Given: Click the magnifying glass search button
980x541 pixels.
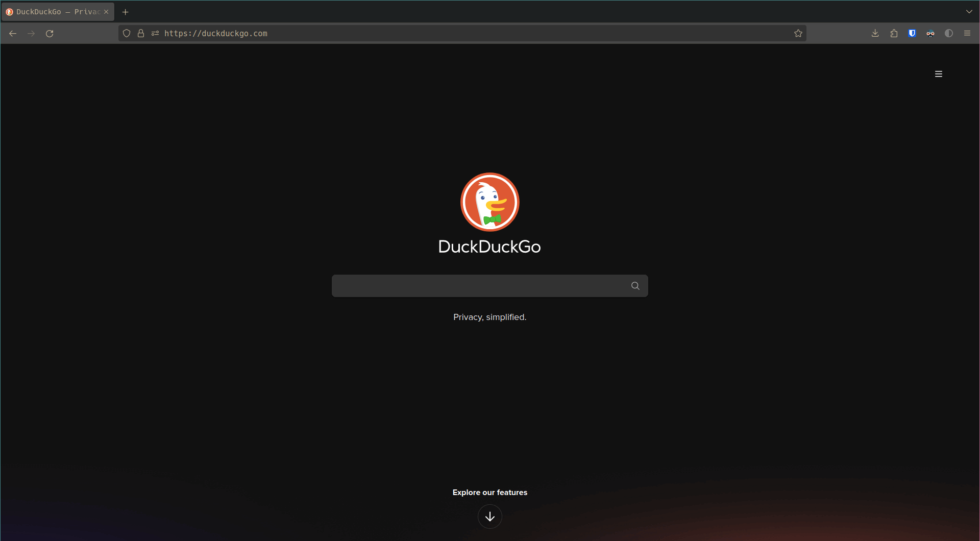Looking at the screenshot, I should (635, 286).
